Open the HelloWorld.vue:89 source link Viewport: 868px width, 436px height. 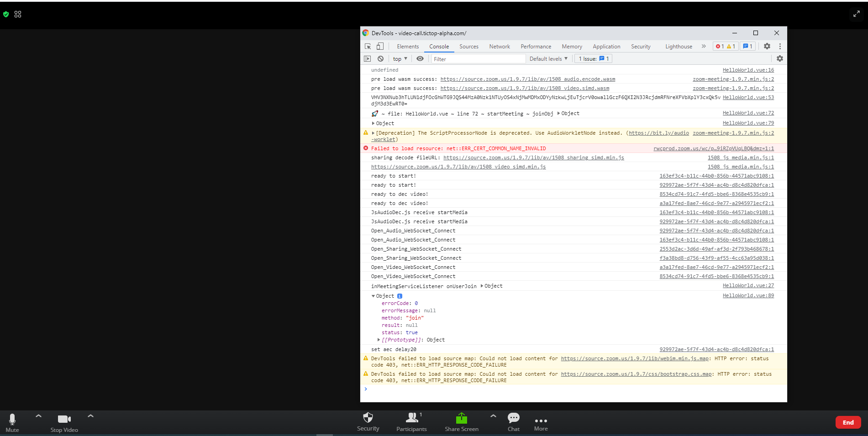coord(748,295)
